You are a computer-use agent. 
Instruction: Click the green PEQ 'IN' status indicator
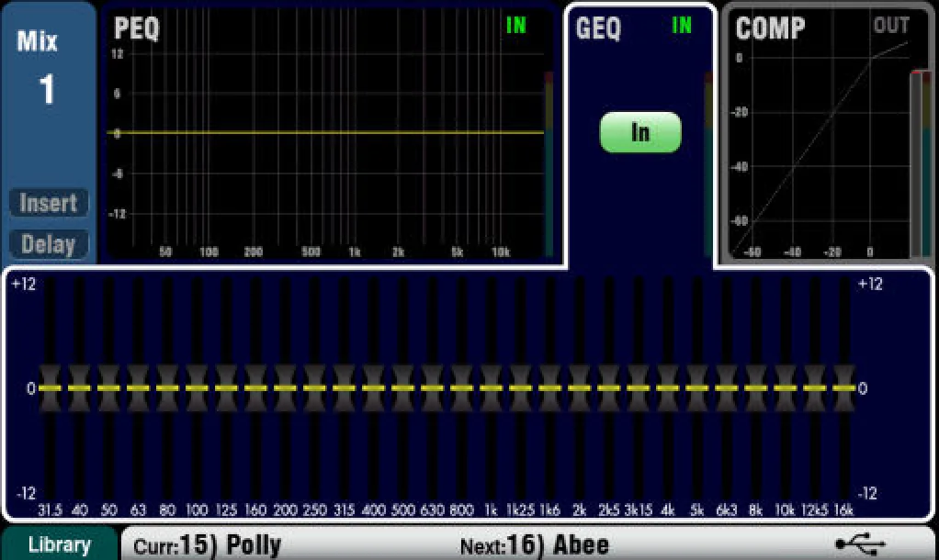pyautogui.click(x=516, y=25)
